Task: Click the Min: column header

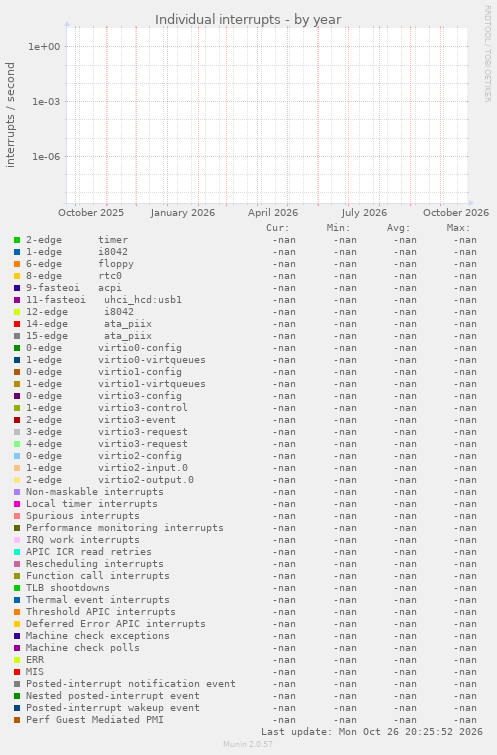Action: (338, 228)
